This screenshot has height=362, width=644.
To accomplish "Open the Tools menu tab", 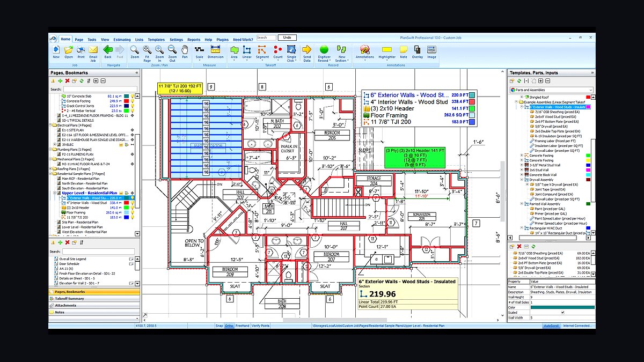I will pyautogui.click(x=92, y=39).
